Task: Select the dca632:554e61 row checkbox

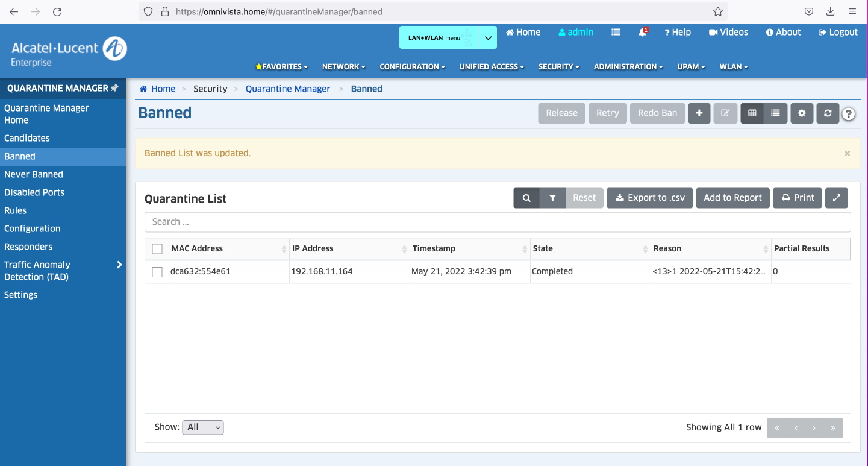Action: click(157, 272)
